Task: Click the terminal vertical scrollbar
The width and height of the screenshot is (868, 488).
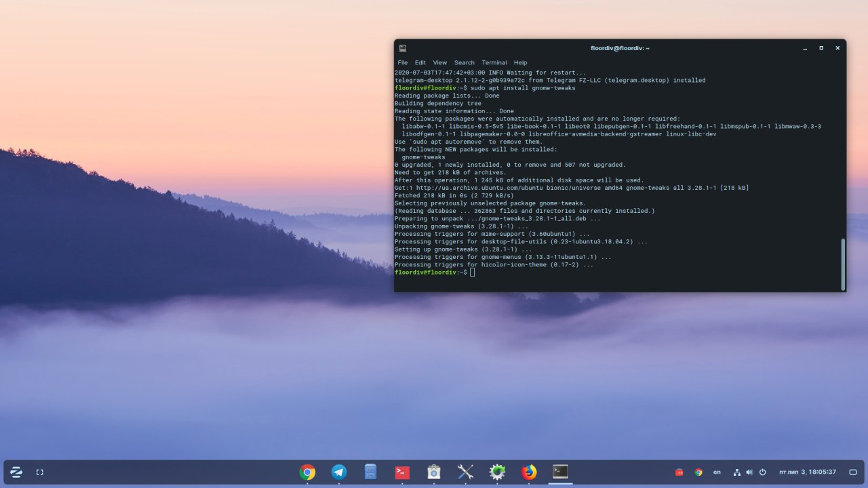Action: tap(843, 264)
